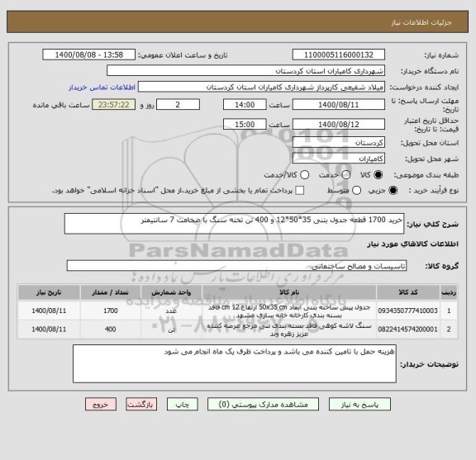Click the پاسخ به نیاز button
This screenshot has height=460, width=476.
(x=359, y=405)
